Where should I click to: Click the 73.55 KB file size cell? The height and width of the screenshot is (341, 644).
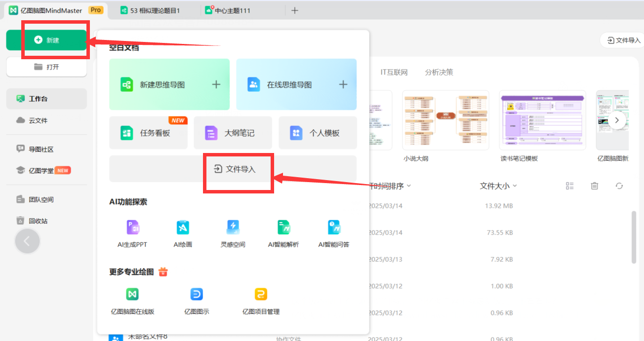(499, 232)
